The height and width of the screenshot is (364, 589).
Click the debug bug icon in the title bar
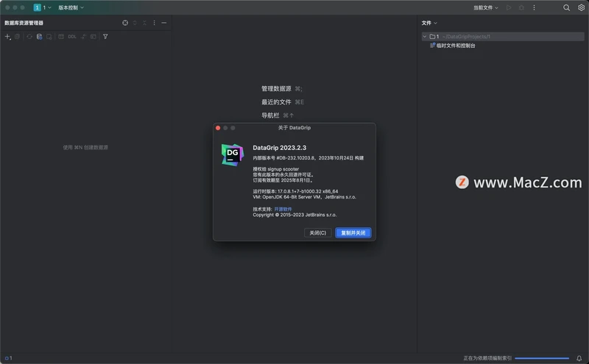pos(521,7)
